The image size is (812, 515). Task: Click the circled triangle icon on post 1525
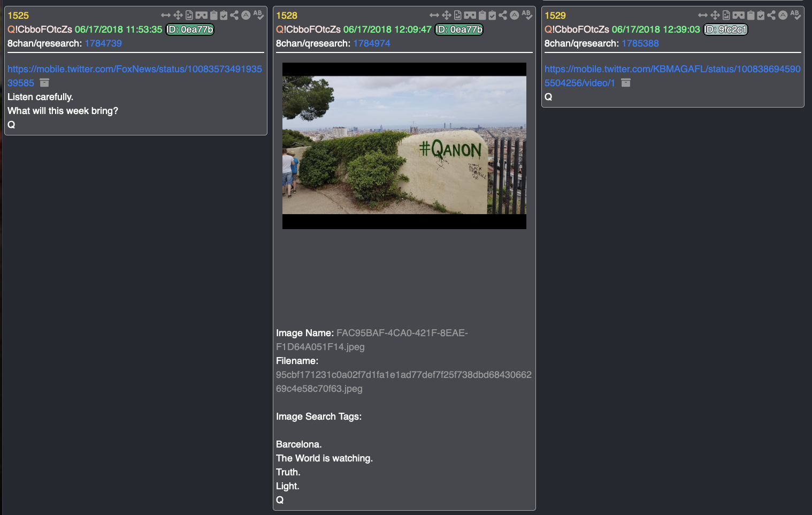tap(246, 16)
